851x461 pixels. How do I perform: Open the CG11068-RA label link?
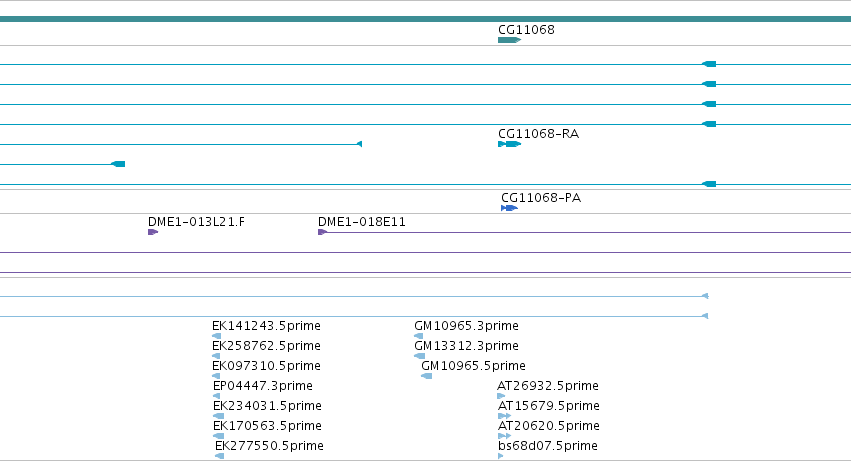coord(538,134)
